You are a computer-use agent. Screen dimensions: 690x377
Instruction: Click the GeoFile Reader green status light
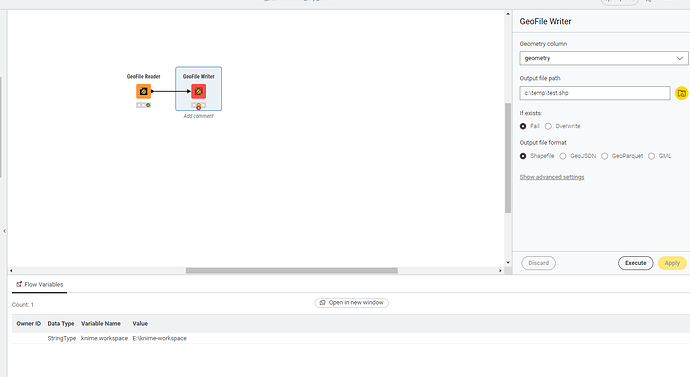[x=148, y=105]
